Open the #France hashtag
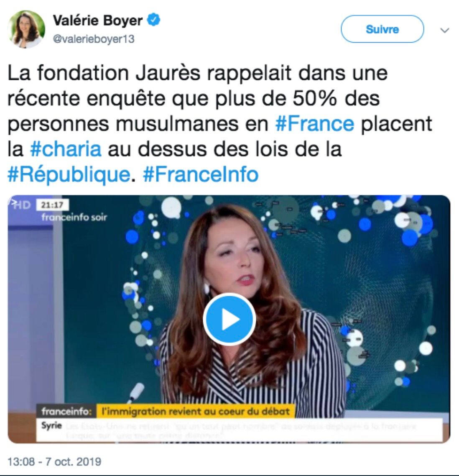 click(315, 124)
